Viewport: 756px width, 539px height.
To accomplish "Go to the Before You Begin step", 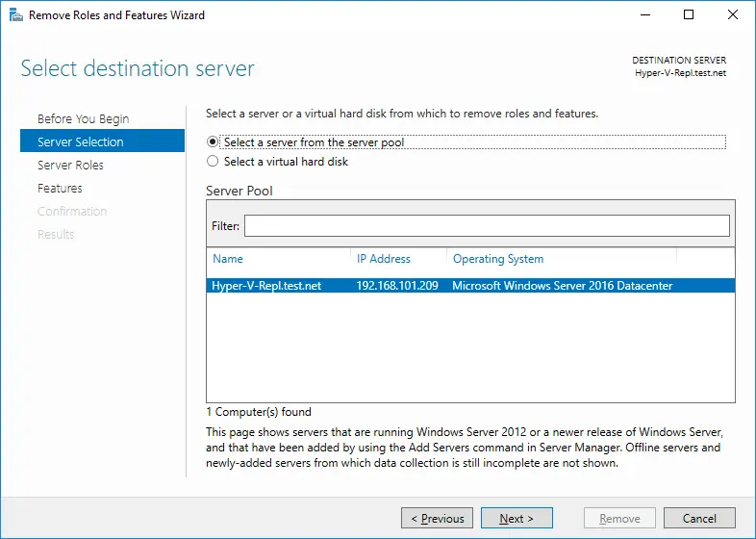I will click(x=84, y=118).
